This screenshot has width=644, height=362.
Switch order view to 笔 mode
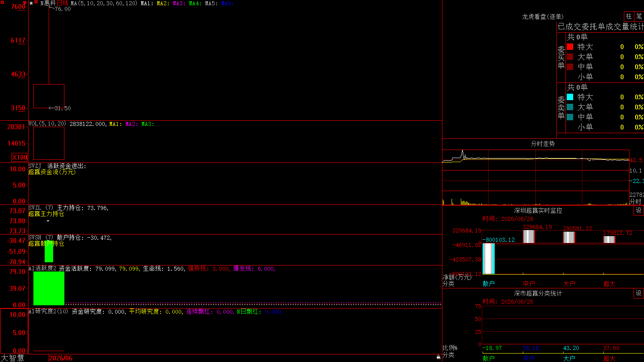tap(639, 16)
